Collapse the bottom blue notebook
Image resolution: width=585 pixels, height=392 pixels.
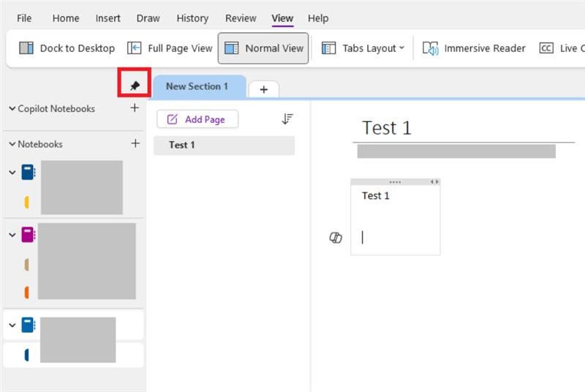point(12,325)
